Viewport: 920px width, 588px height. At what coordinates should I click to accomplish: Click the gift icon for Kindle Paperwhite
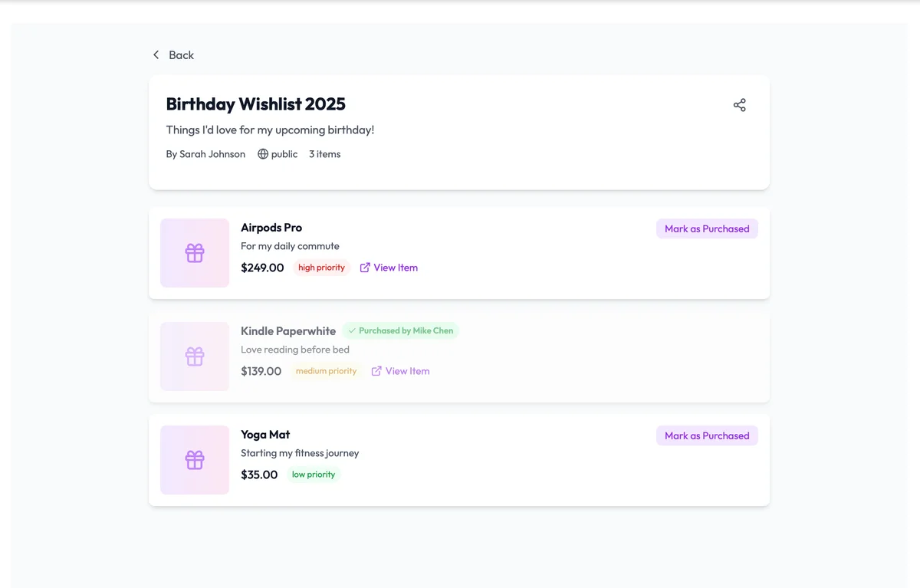click(195, 356)
